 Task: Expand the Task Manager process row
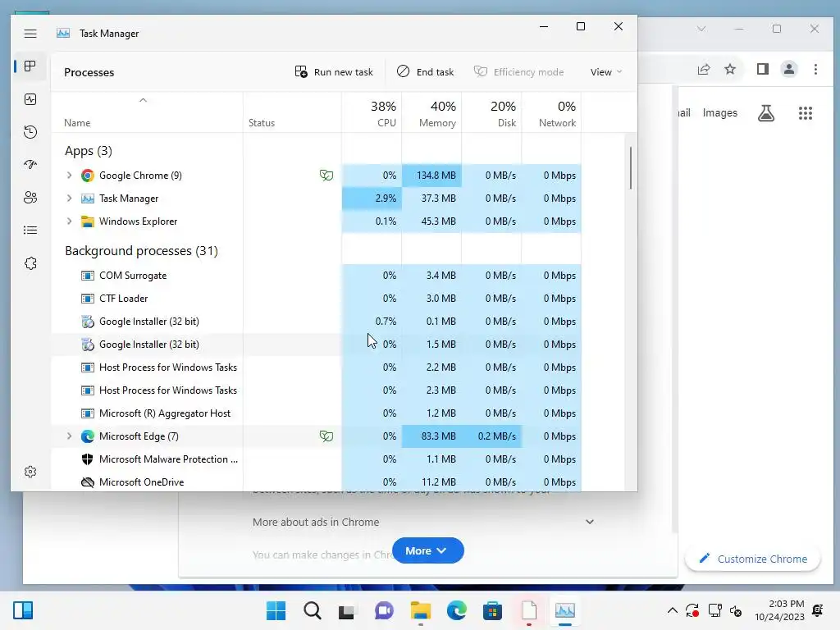point(69,199)
